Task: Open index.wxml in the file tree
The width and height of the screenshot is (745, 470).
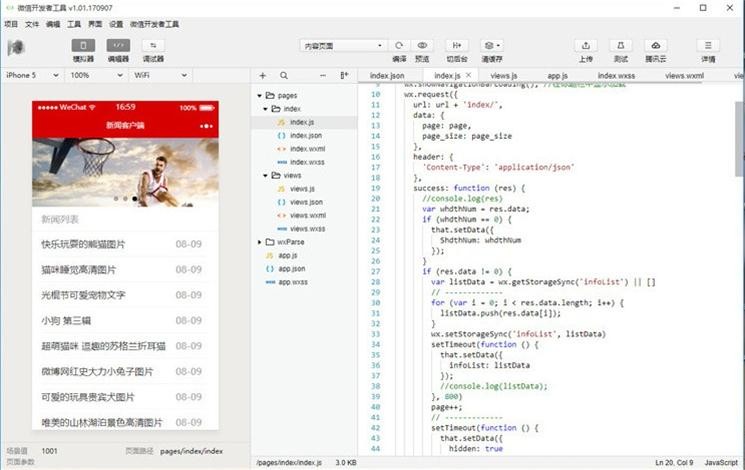Action: point(304,149)
